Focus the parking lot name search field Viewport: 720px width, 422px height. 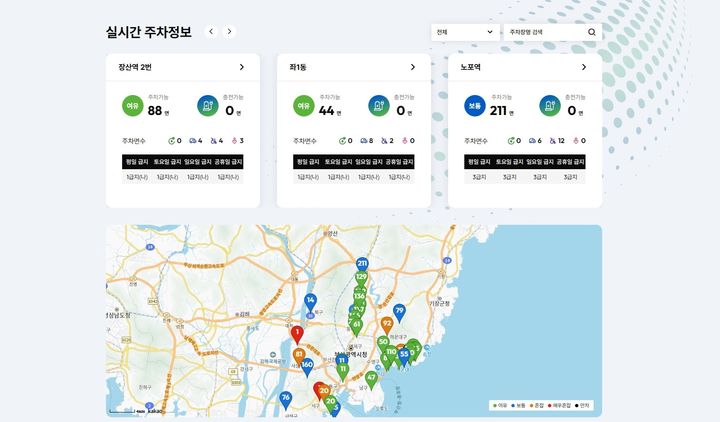(545, 32)
